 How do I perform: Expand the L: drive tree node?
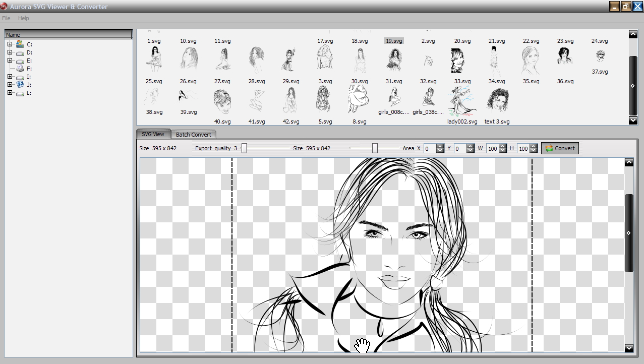point(10,93)
